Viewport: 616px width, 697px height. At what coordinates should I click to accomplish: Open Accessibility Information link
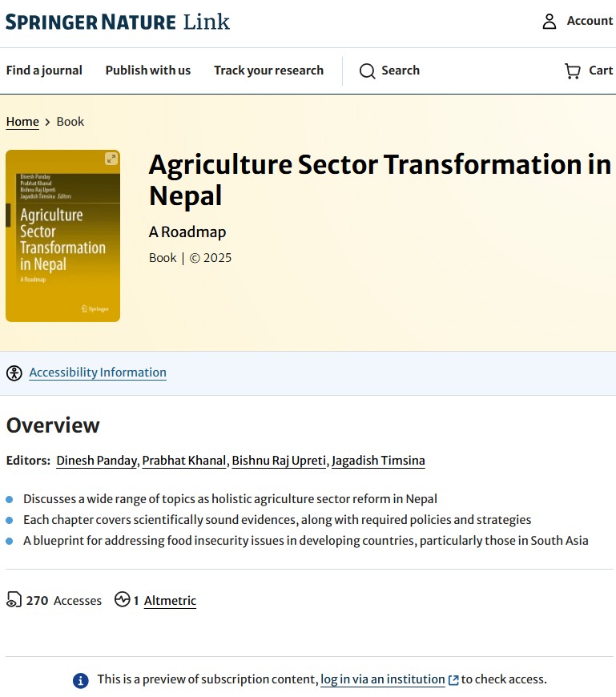coord(98,373)
